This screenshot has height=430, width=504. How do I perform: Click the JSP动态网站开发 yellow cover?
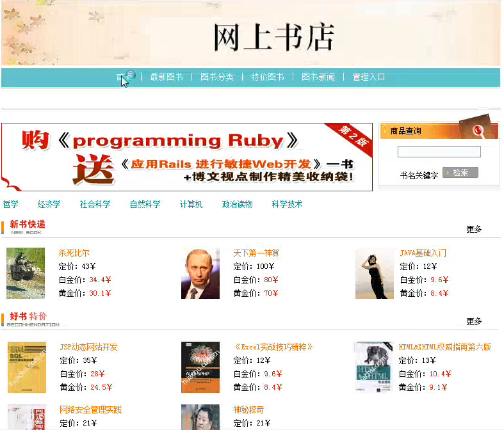(27, 367)
